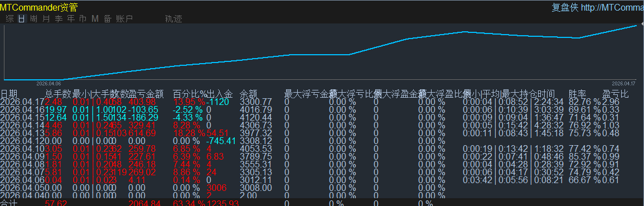
Task: Select the 2026.04.15 date row
Action: [22, 118]
